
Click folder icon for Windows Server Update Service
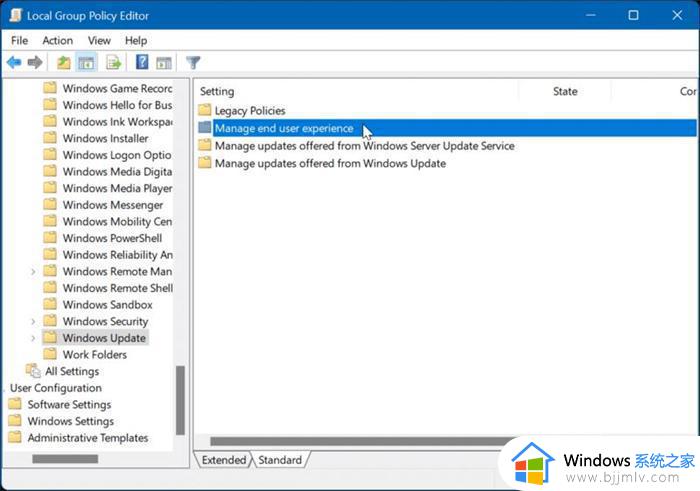pyautogui.click(x=204, y=145)
